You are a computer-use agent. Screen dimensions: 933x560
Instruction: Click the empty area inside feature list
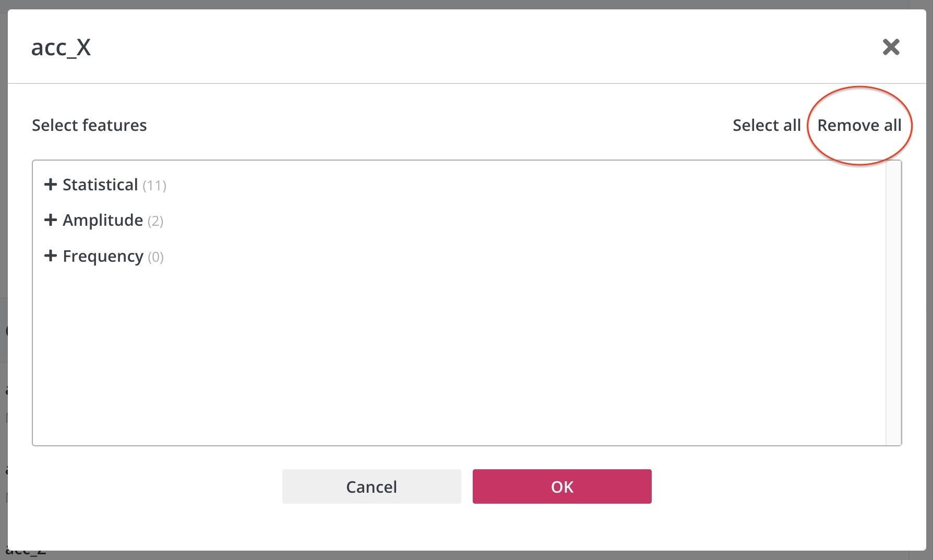(459, 355)
